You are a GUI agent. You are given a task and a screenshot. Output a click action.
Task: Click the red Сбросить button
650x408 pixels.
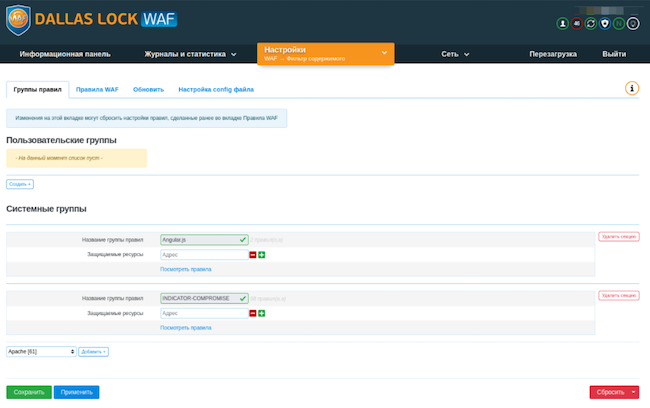tap(610, 392)
